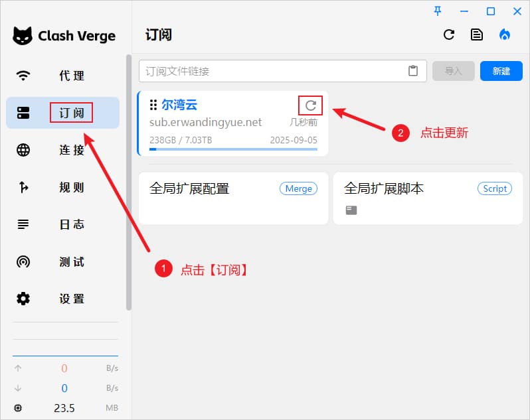Image resolution: width=530 pixels, height=420 pixels.
Task: Click the small file icon under 全局扩展脚本
Action: point(351,210)
